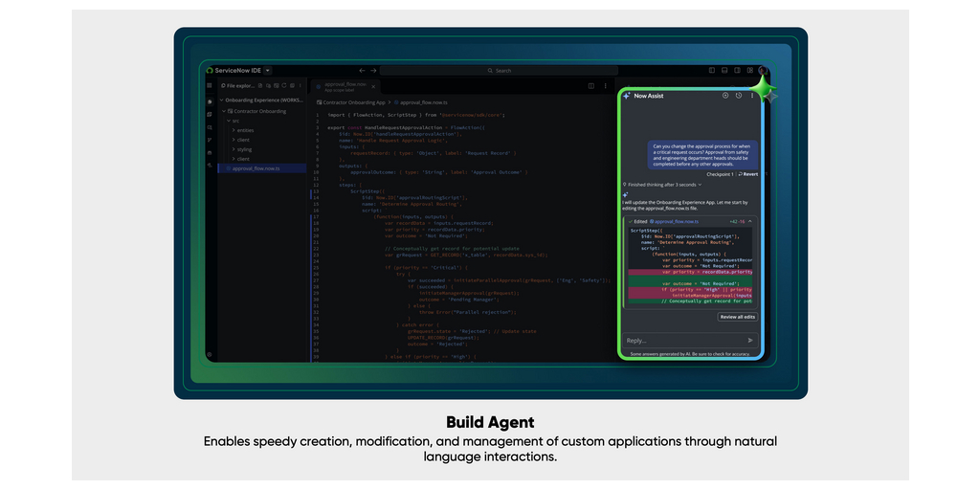980x490 pixels.
Task: Open the ServiceNow IDE dropdown arrow
Action: click(x=268, y=71)
